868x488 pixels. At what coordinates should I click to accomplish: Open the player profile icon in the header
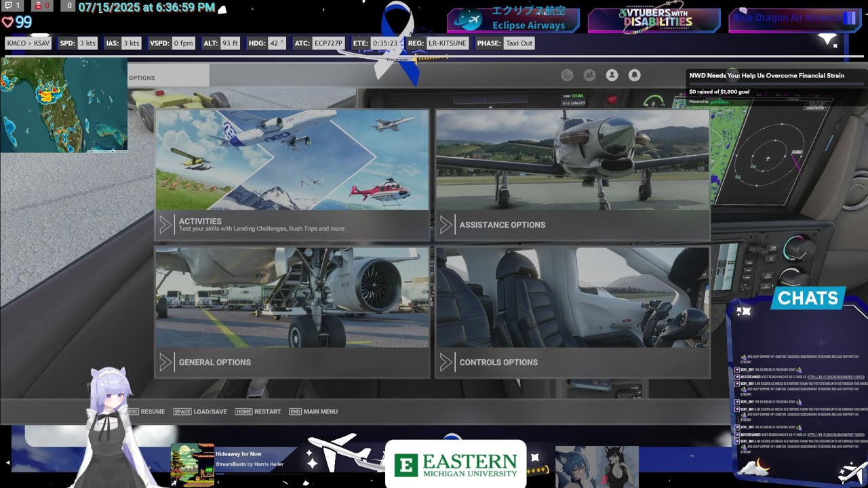pyautogui.click(x=612, y=75)
